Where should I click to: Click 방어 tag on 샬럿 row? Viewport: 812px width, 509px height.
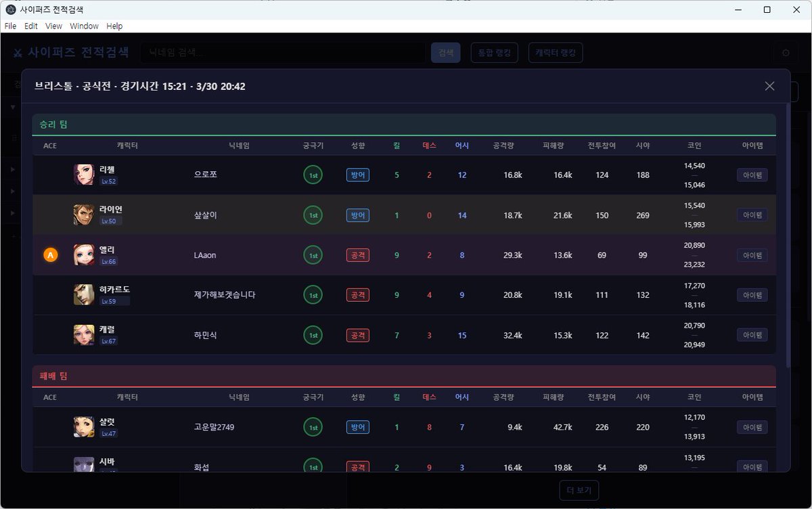pyautogui.click(x=358, y=427)
